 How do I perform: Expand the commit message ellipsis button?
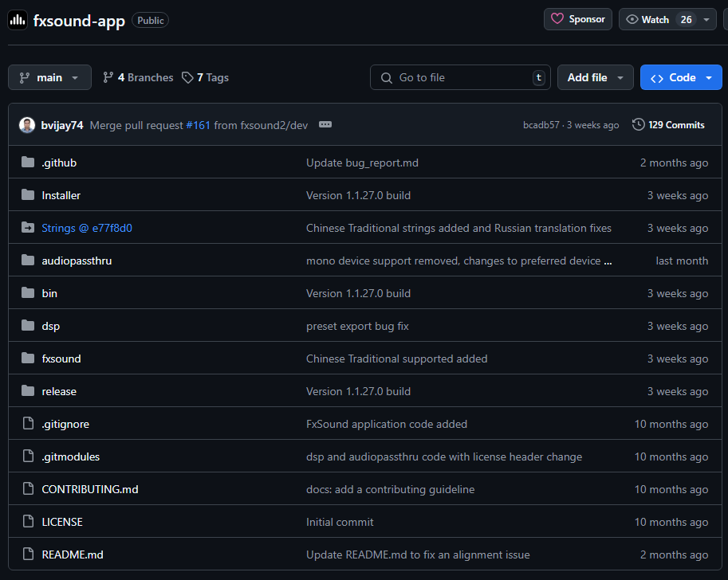pyautogui.click(x=325, y=124)
